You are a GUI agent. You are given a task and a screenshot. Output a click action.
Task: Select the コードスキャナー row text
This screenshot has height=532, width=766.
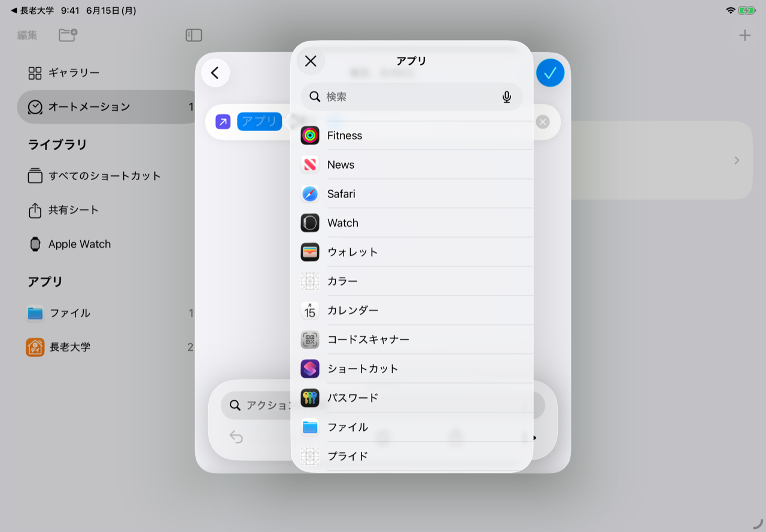(x=368, y=340)
